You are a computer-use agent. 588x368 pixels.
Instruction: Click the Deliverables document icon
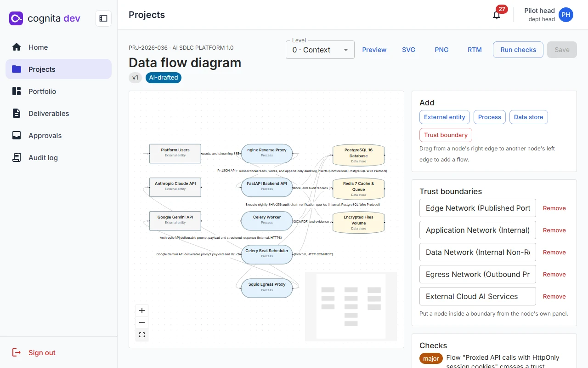pos(17,113)
